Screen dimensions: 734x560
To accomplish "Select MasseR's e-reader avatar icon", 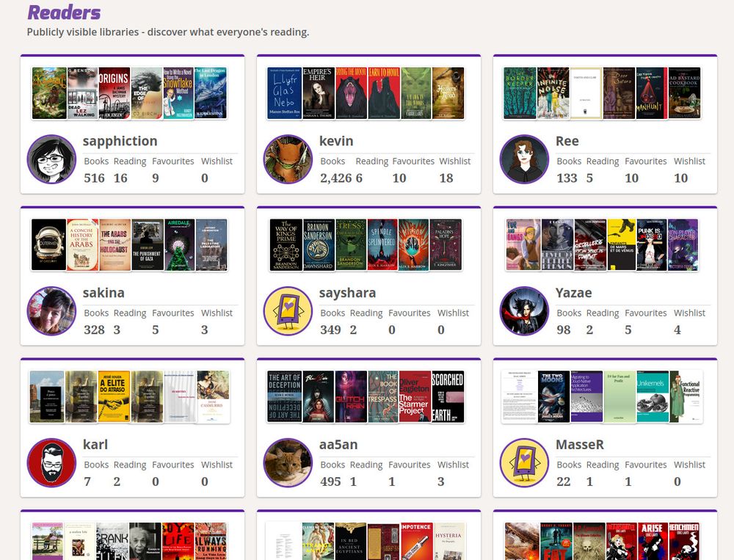I will pos(524,463).
